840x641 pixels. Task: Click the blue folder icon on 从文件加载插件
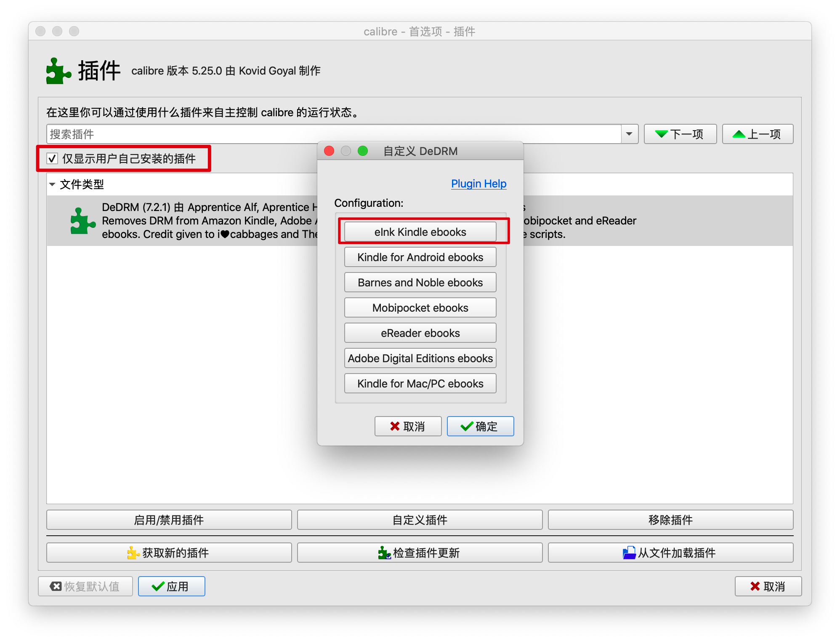(629, 553)
